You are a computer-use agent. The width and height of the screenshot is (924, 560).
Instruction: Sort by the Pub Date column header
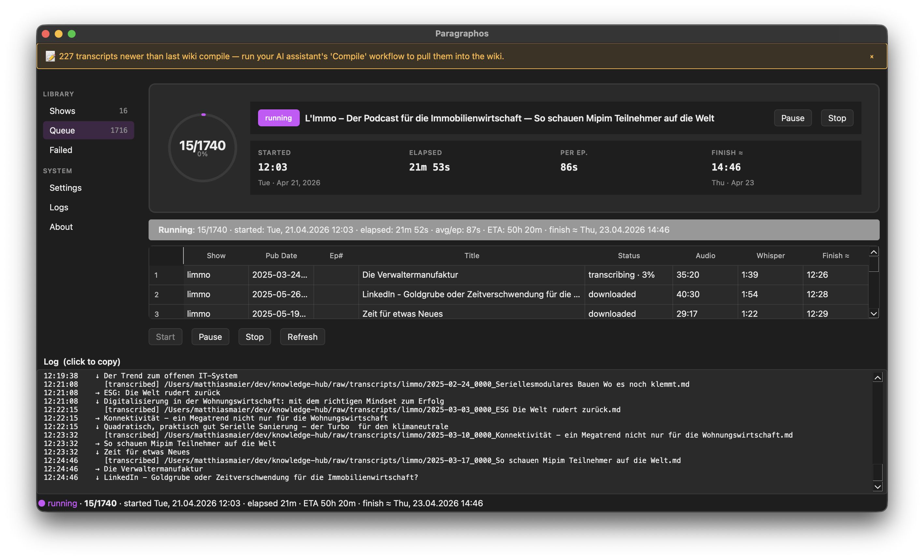pos(281,255)
